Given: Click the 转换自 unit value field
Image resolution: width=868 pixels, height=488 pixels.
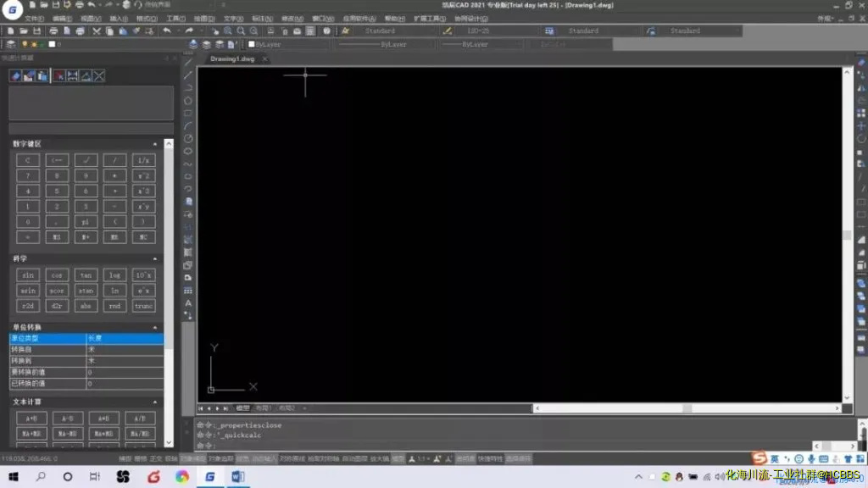Looking at the screenshot, I should point(124,349).
